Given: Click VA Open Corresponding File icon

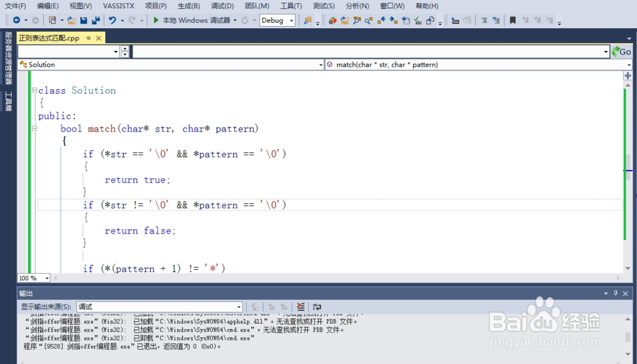Looking at the screenshot, I should pos(430,20).
